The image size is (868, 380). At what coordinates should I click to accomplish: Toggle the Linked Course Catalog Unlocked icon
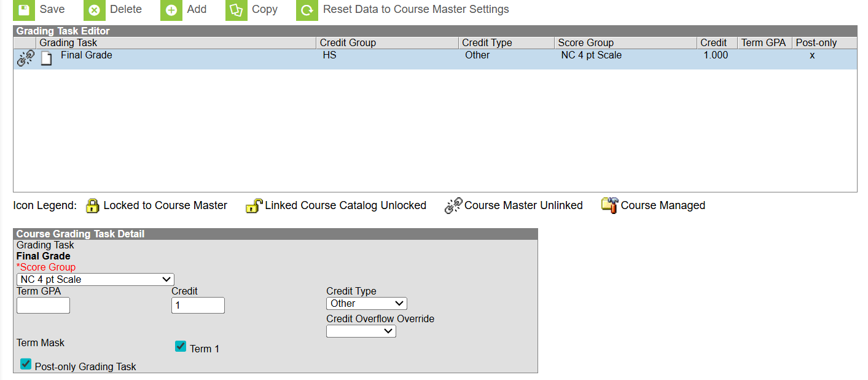pyautogui.click(x=254, y=205)
